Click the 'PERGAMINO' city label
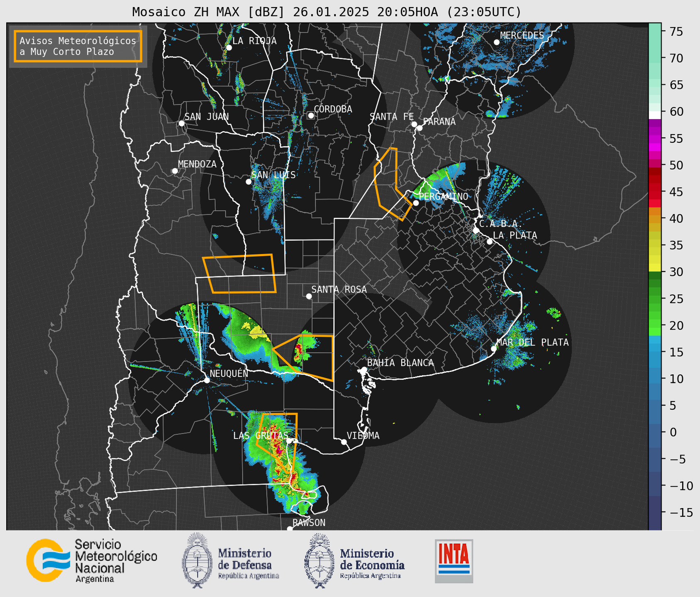The width and height of the screenshot is (700, 597). [x=443, y=196]
